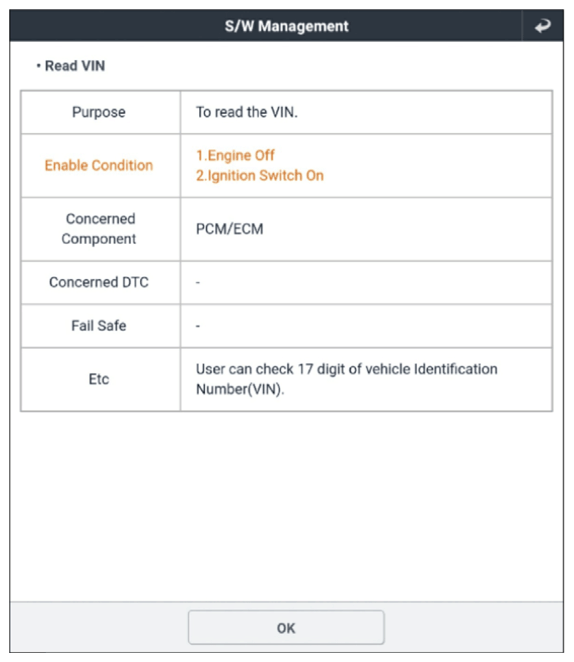Select the Enable Condition label
The image size is (574, 662).
pos(99,166)
